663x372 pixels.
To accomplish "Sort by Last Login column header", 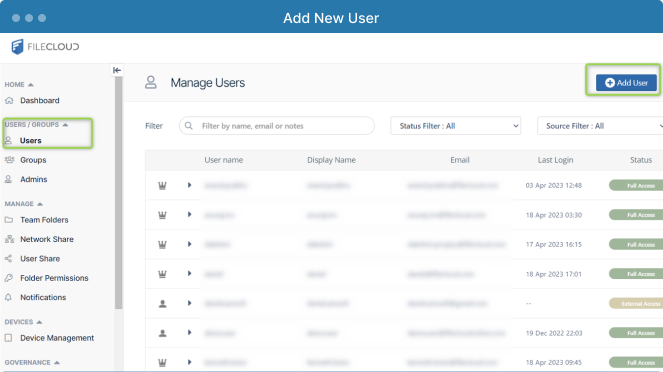I will (555, 160).
